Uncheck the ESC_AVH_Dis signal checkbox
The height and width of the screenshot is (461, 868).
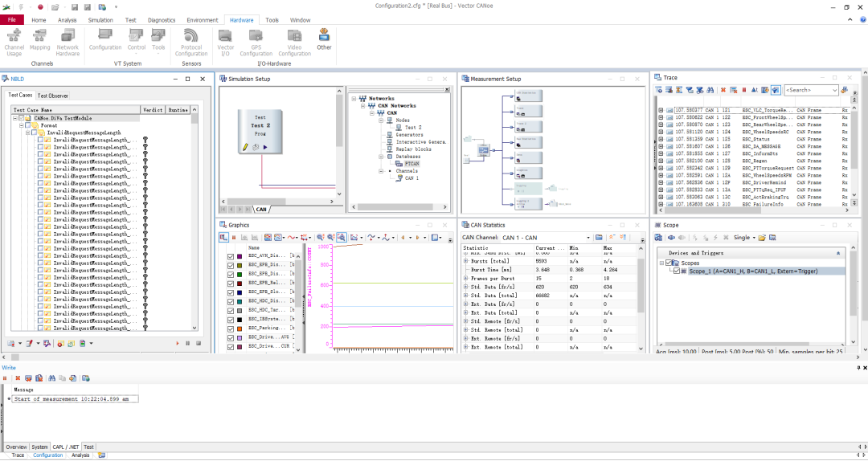click(231, 256)
